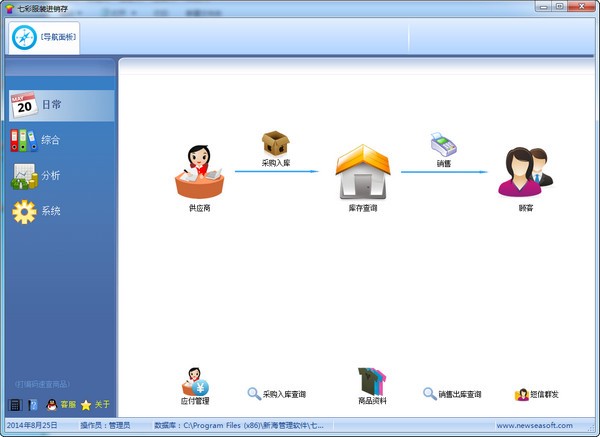Open 商品资料 product info clothing icon

[372, 380]
